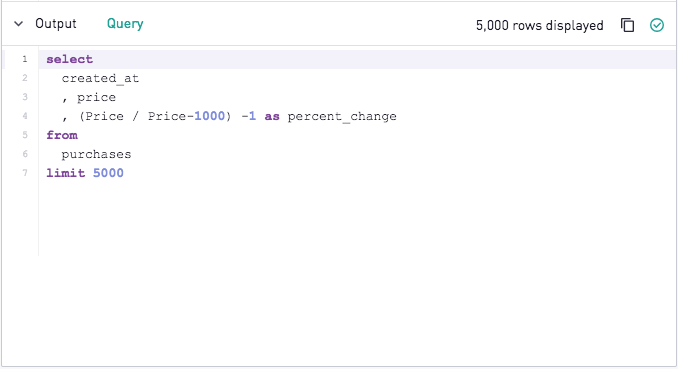Click the "limit" keyword on line 7
The height and width of the screenshot is (369, 678).
(66, 173)
